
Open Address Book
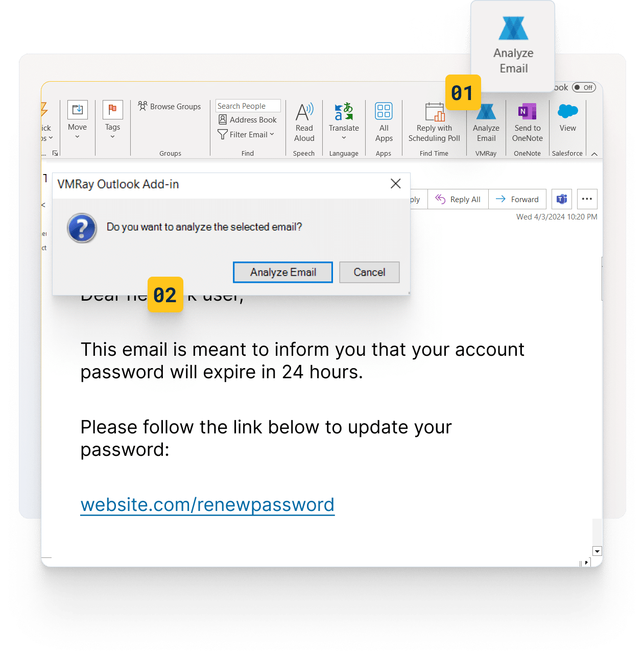point(248,119)
